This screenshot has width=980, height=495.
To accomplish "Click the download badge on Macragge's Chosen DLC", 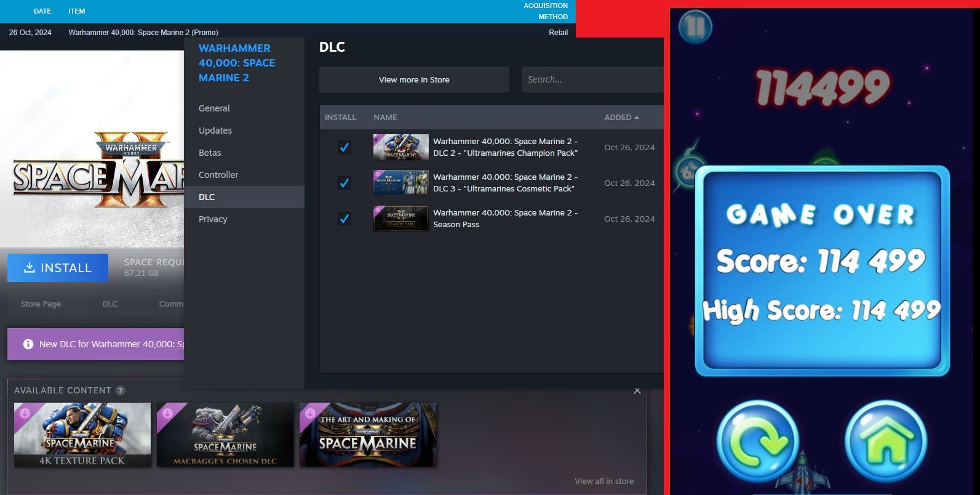I will [x=167, y=413].
